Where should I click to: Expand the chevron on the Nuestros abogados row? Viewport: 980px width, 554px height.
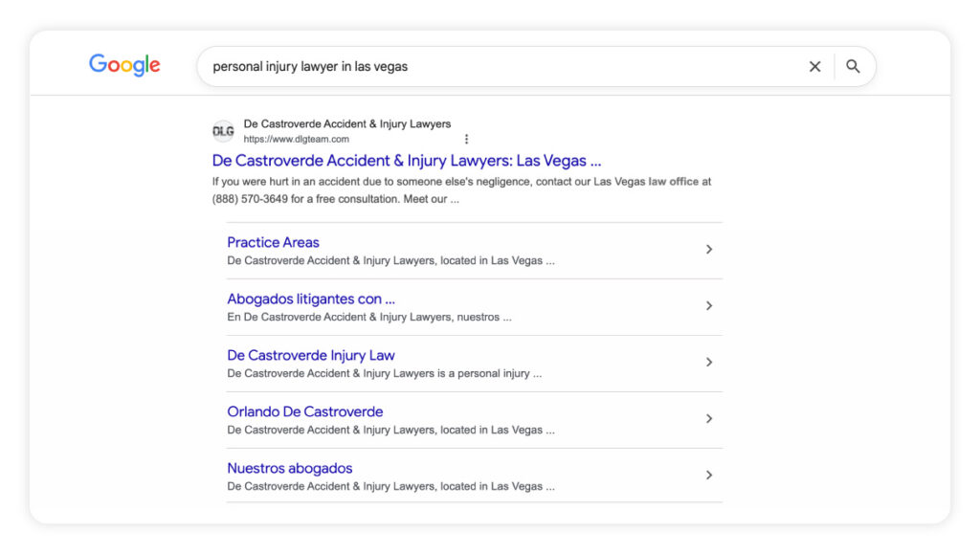(709, 476)
